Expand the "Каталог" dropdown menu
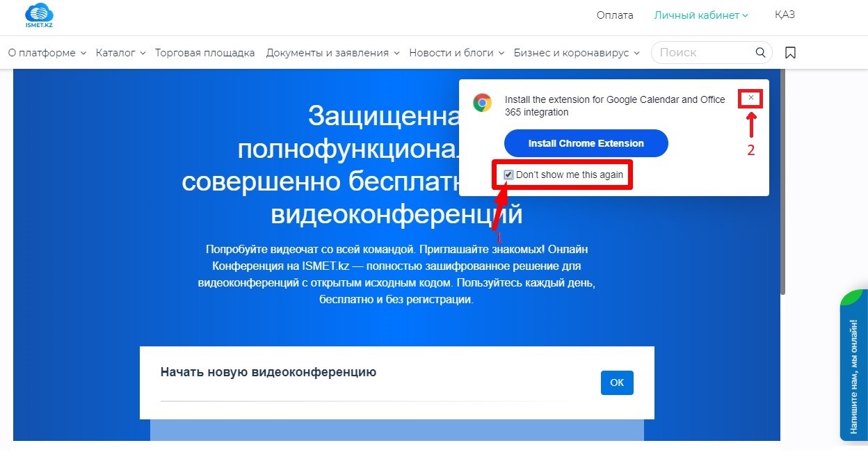This screenshot has width=868, height=459. coord(120,53)
